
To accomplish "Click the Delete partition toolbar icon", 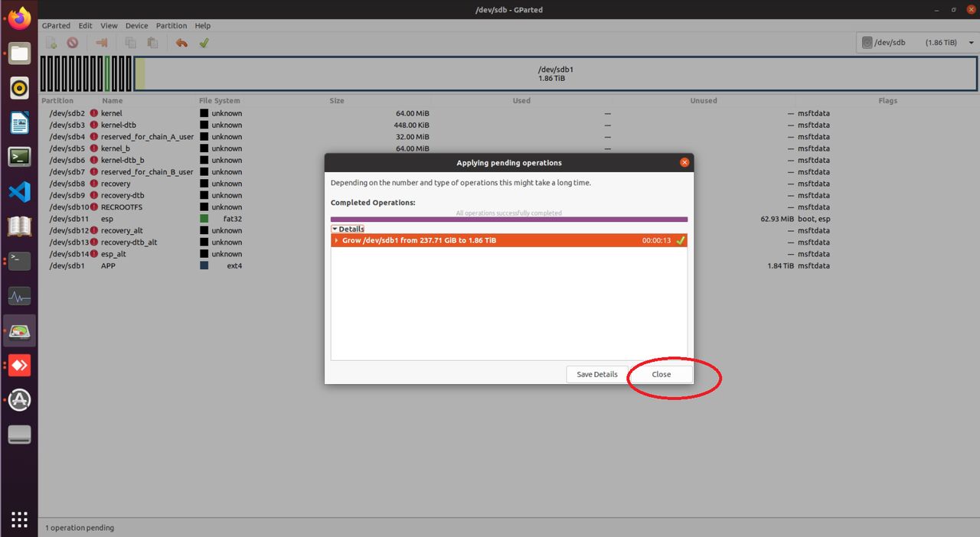I will (72, 43).
